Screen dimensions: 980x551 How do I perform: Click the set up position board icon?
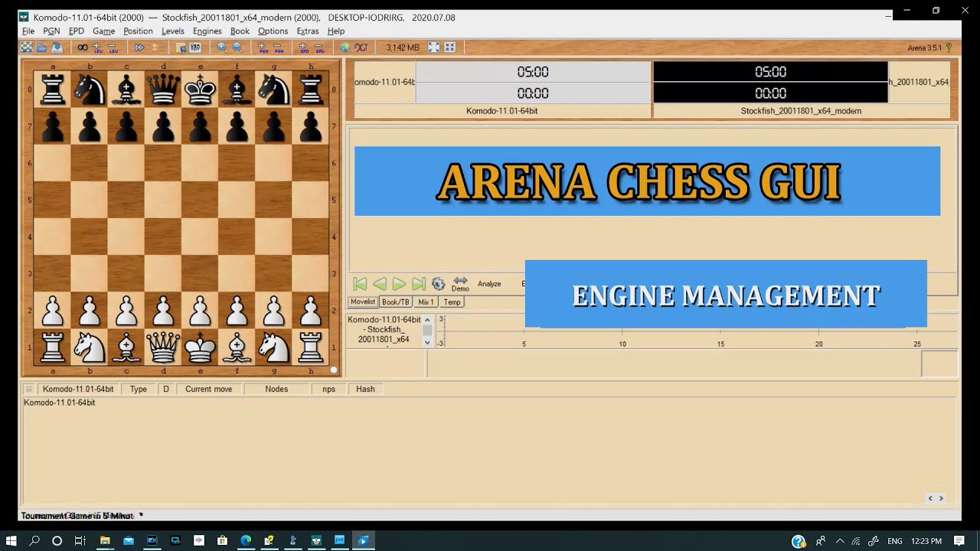[x=181, y=47]
